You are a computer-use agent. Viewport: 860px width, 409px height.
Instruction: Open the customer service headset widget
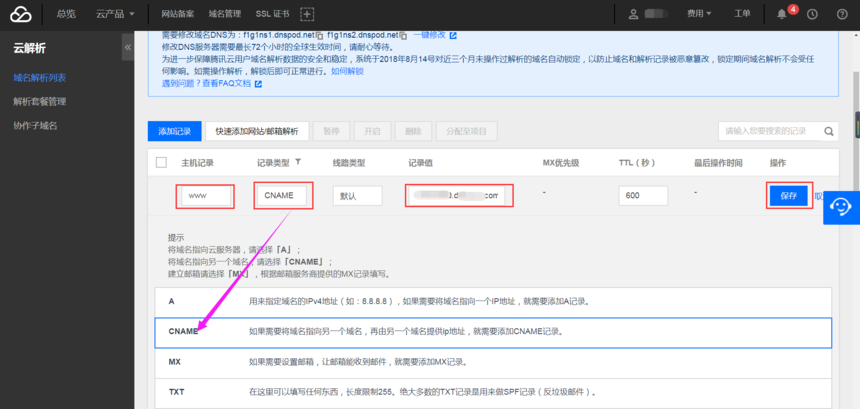click(x=841, y=206)
